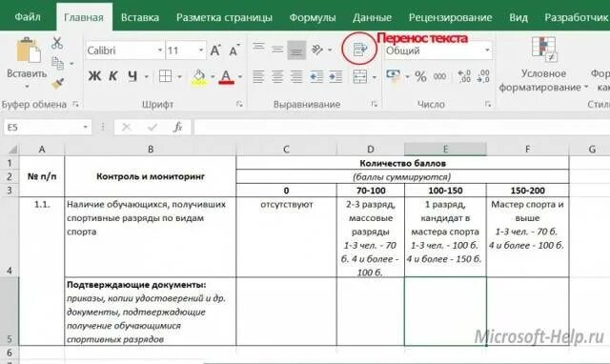This screenshot has width=610, height=364.
Task: Click the Format Painter brush icon
Action: pos(58,83)
